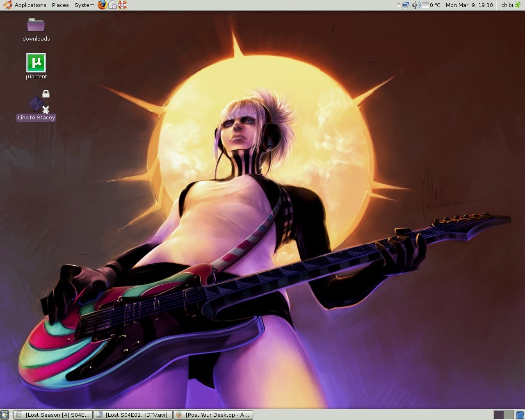Image resolution: width=525 pixels, height=420 pixels.
Task: Switch to the first dark workspace
Action: [x=498, y=415]
